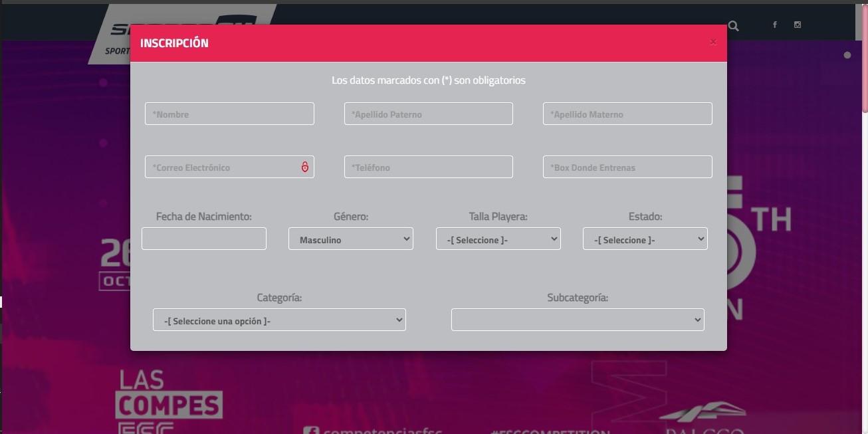Image resolution: width=868 pixels, height=434 pixels.
Task: Select the Teléfono input field
Action: 428,167
